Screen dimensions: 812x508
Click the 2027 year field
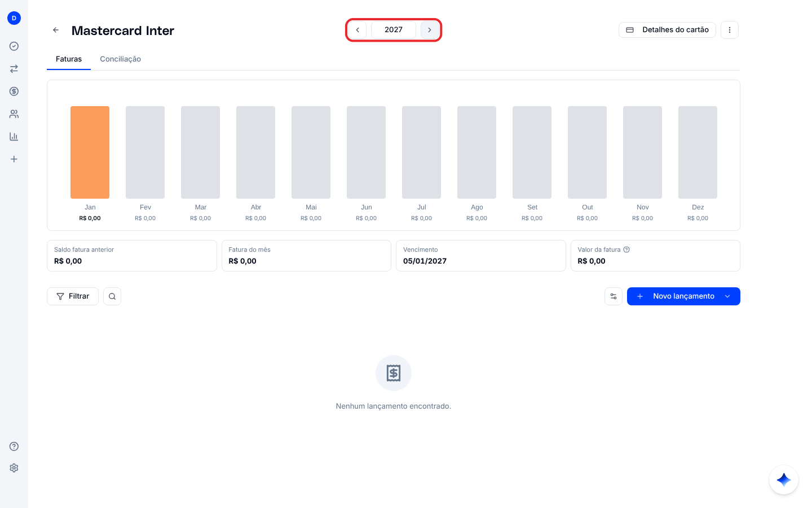pyautogui.click(x=394, y=30)
